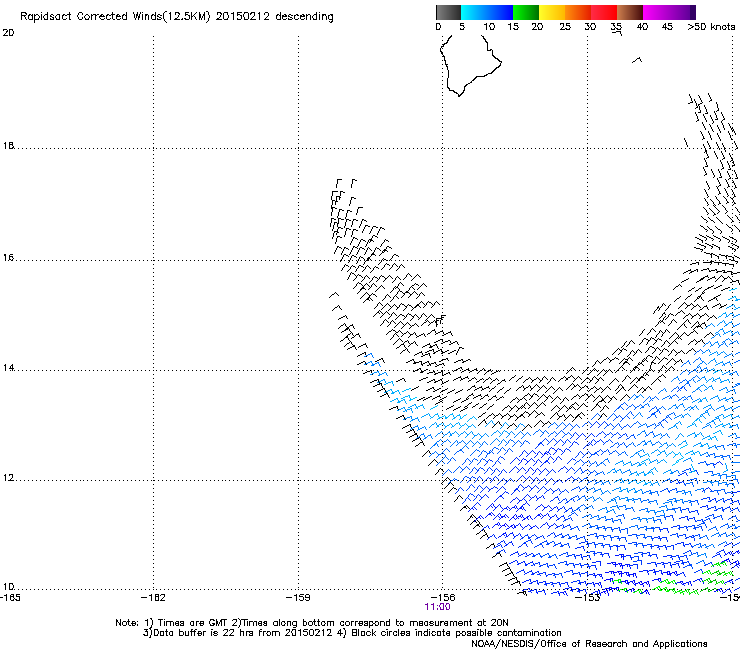Click the purple '11:00' swath time label
The width and height of the screenshot is (740, 650).
[437, 607]
